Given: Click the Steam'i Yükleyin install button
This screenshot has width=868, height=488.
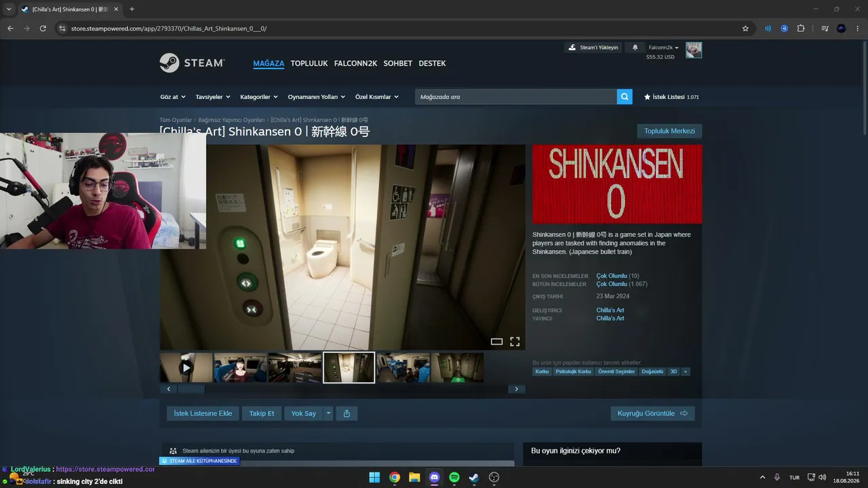Looking at the screenshot, I should click(593, 47).
